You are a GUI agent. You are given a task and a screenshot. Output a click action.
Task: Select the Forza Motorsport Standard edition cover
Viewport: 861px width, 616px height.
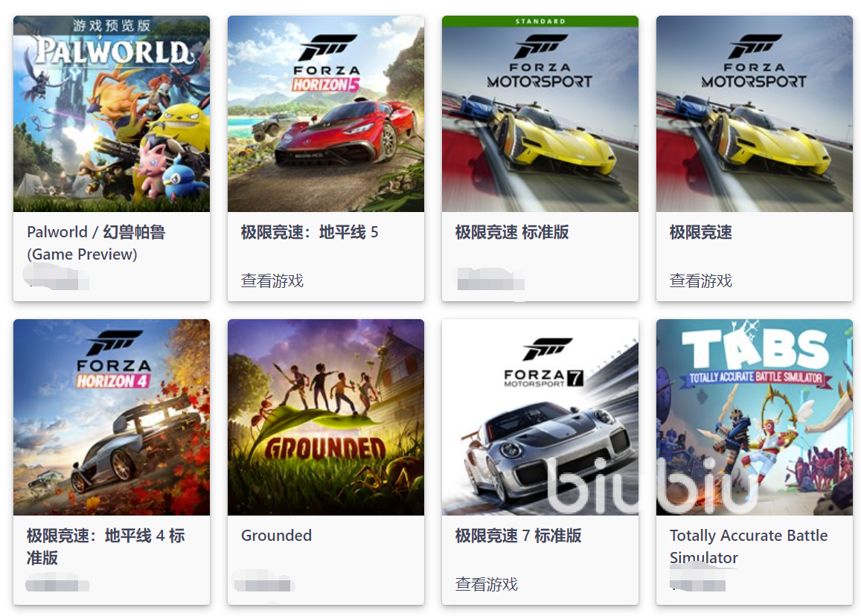point(540,114)
